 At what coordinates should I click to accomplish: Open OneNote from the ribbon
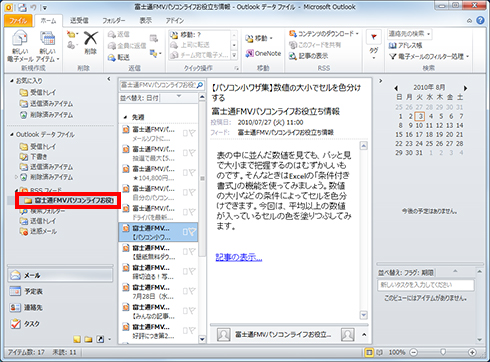tap(263, 53)
